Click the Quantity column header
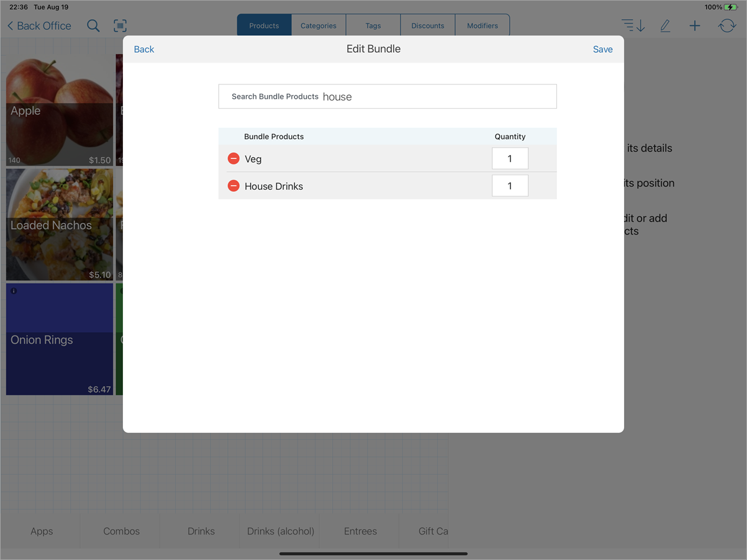 point(510,137)
